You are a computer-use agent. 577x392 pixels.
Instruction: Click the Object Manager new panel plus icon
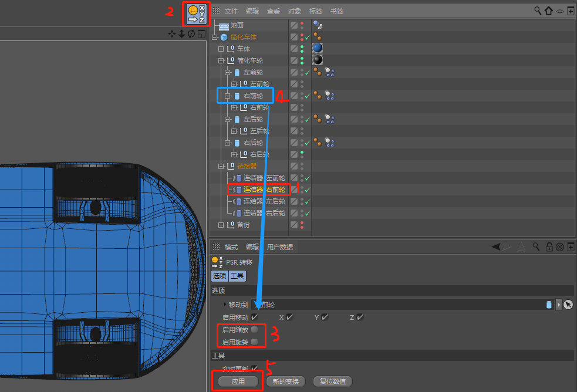(x=571, y=11)
